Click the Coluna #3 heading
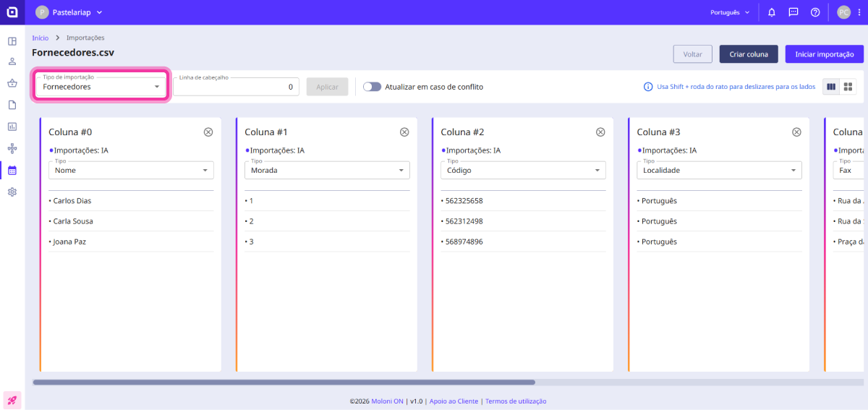 658,132
